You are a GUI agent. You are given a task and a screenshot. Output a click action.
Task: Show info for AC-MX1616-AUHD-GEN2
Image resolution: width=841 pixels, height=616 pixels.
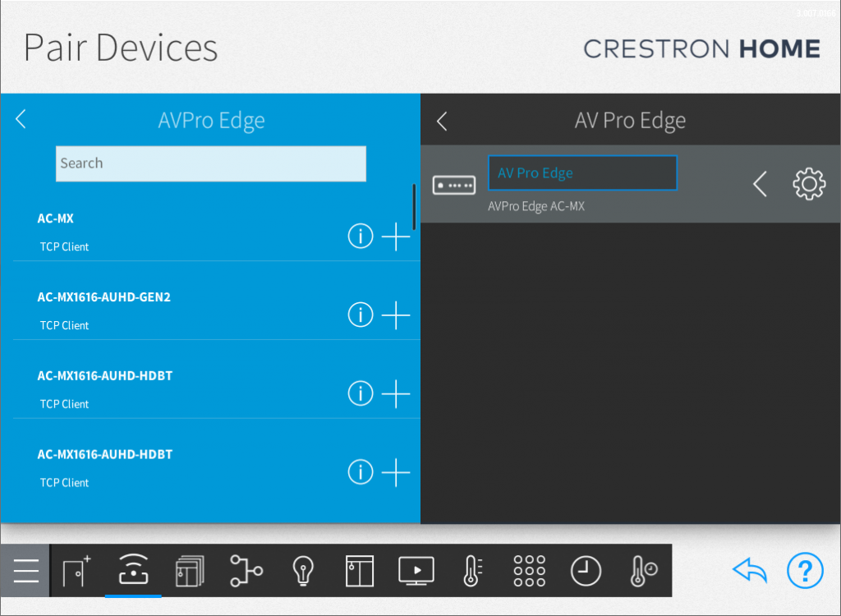click(361, 315)
